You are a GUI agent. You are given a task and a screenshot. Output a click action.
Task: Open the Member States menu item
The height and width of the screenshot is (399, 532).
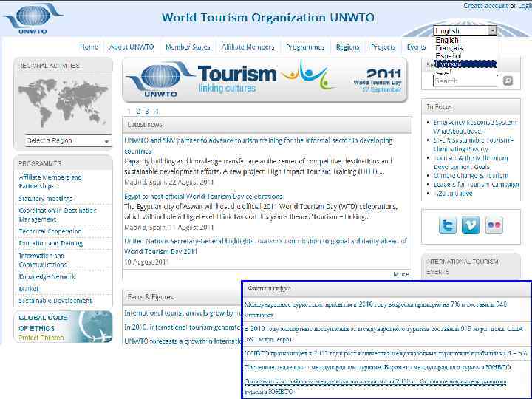click(x=188, y=47)
